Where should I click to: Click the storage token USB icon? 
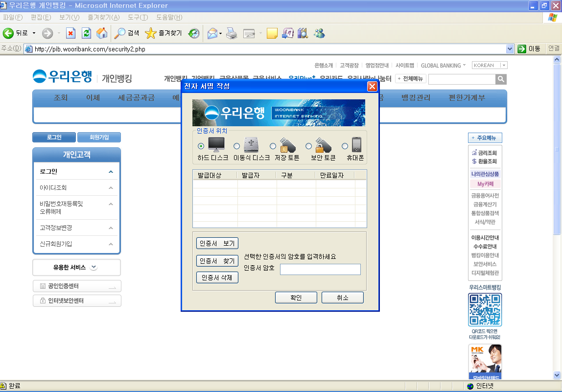(x=287, y=145)
